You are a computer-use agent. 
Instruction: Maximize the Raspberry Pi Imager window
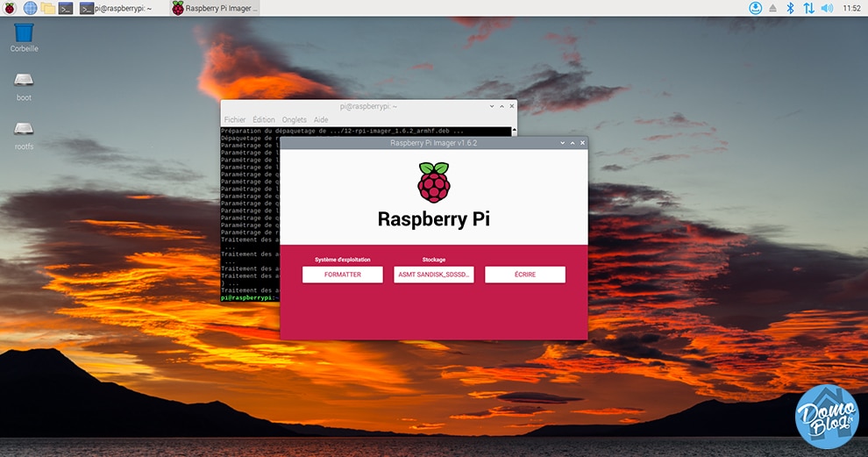(573, 143)
